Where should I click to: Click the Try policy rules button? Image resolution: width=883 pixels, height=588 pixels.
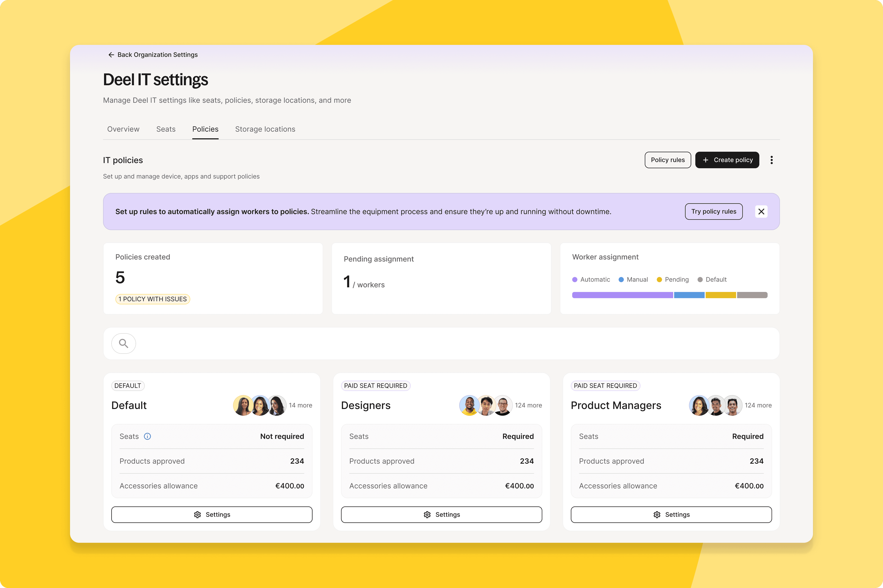[x=713, y=211]
